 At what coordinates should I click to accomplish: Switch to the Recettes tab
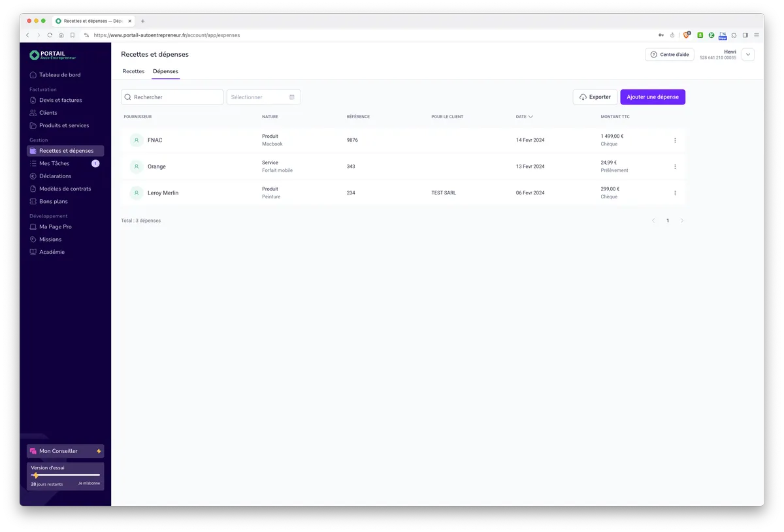(x=133, y=71)
